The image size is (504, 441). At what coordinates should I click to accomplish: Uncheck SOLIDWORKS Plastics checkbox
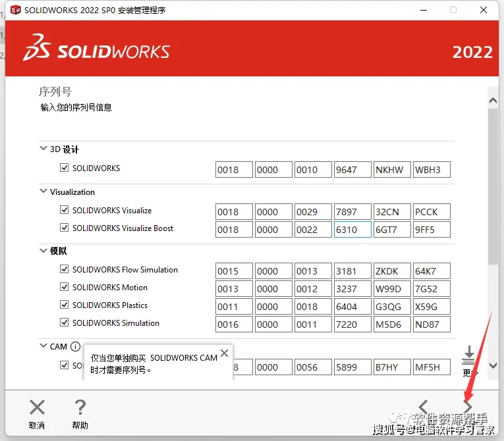tap(65, 305)
